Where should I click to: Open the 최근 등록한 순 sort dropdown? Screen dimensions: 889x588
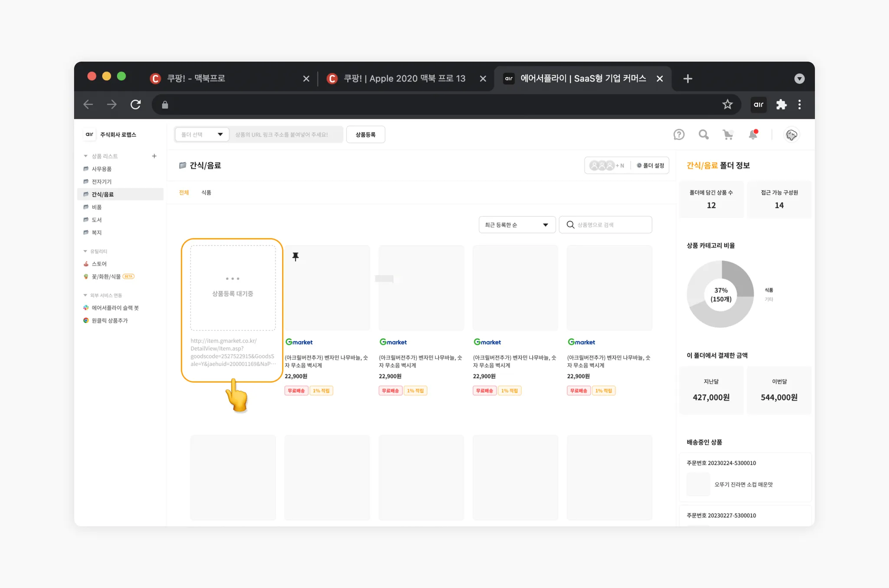tap(517, 225)
